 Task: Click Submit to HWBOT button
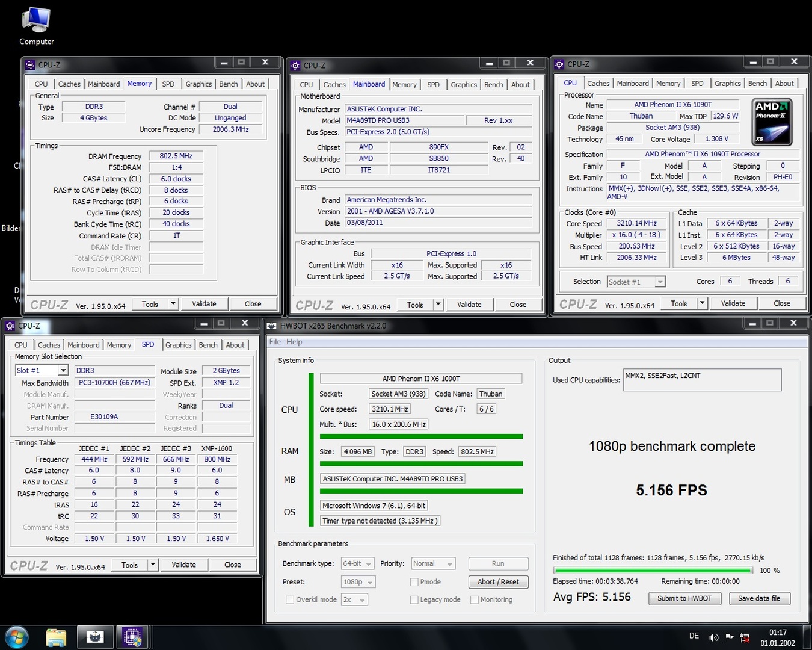[x=684, y=598]
